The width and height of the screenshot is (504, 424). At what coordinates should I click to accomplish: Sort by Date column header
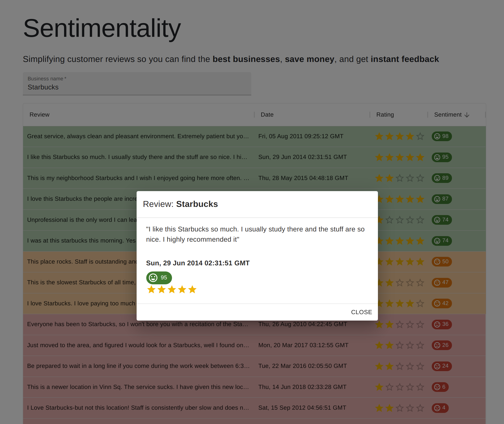[267, 115]
